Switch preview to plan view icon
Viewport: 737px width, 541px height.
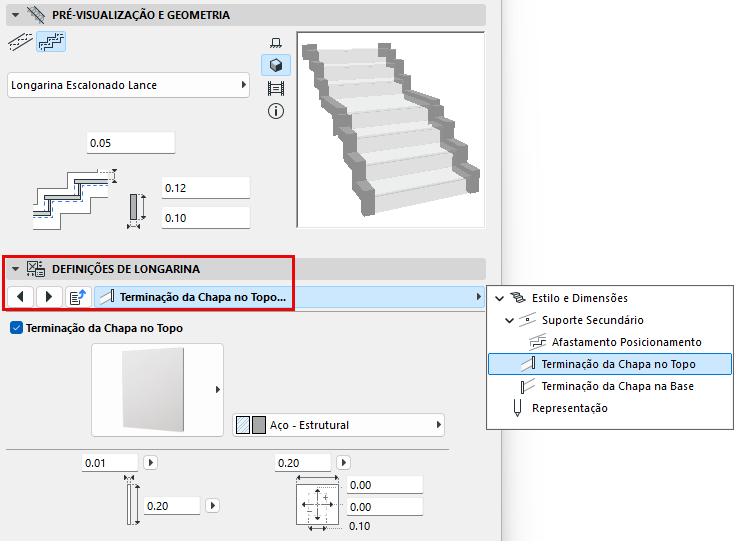(276, 43)
